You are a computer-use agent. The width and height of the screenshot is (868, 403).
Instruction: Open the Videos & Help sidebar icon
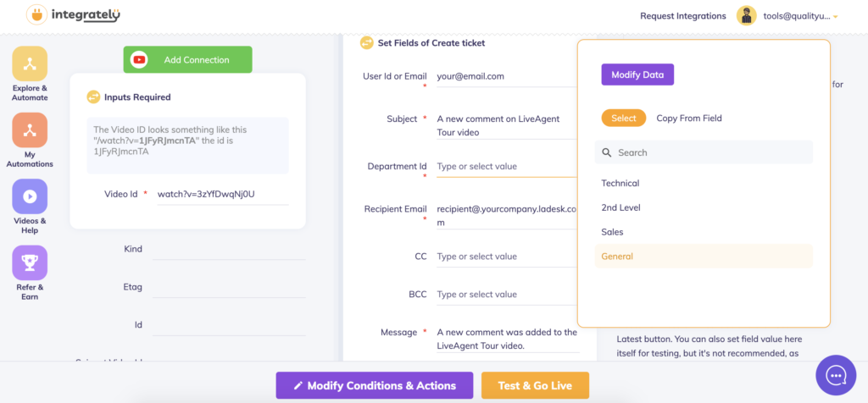point(30,196)
